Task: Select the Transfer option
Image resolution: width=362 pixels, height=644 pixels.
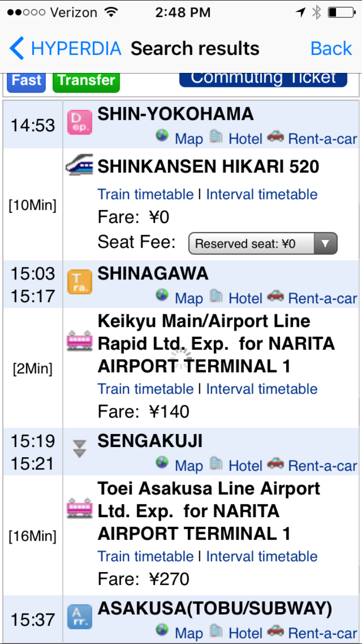Action: (86, 80)
